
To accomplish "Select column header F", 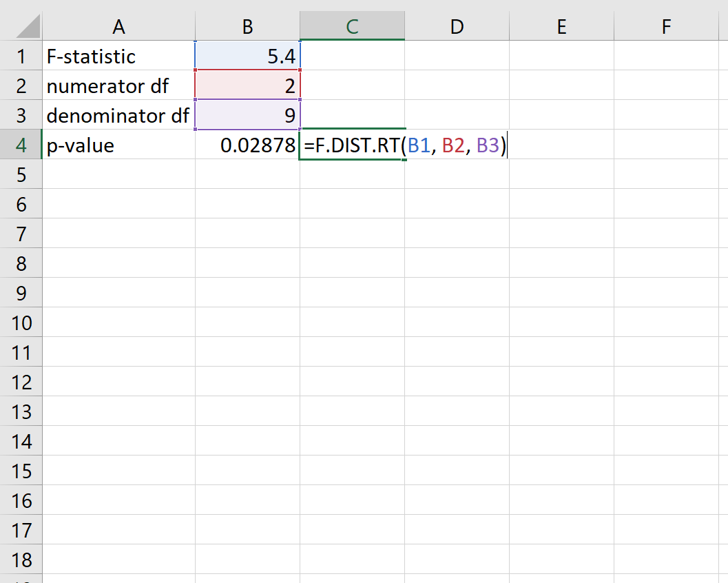I will pyautogui.click(x=665, y=26).
